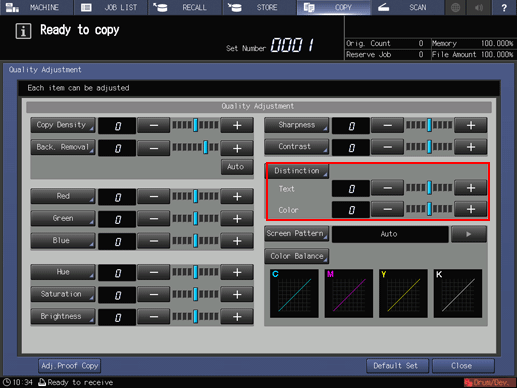Decrease Distinction Text with minus
The width and height of the screenshot is (517, 388).
[387, 188]
